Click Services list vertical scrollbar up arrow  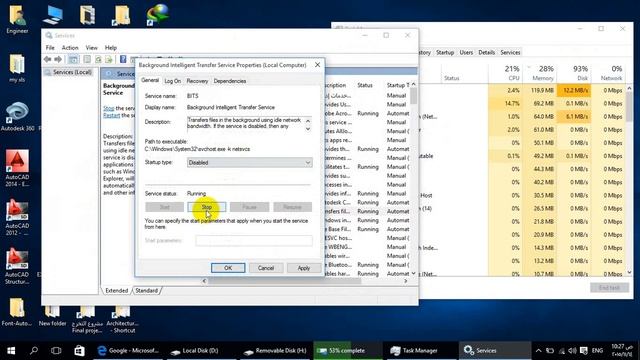pos(413,84)
